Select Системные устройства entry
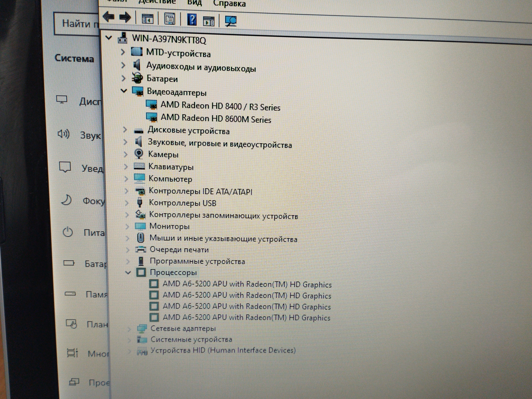The image size is (532, 399). coord(191,339)
